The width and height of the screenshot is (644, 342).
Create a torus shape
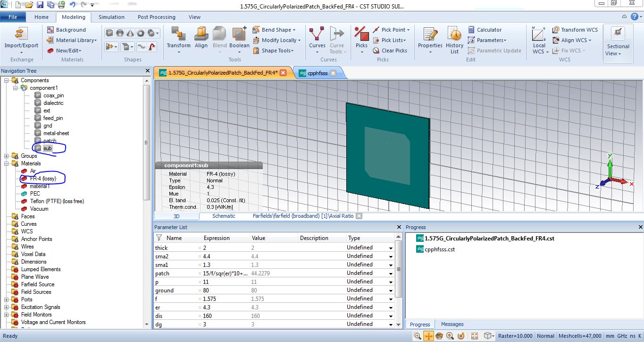[141, 33]
